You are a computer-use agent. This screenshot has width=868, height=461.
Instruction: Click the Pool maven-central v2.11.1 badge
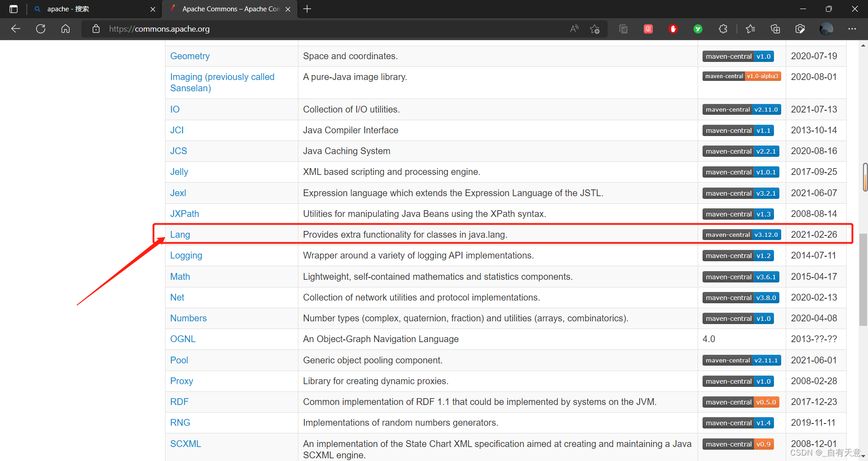click(x=742, y=360)
